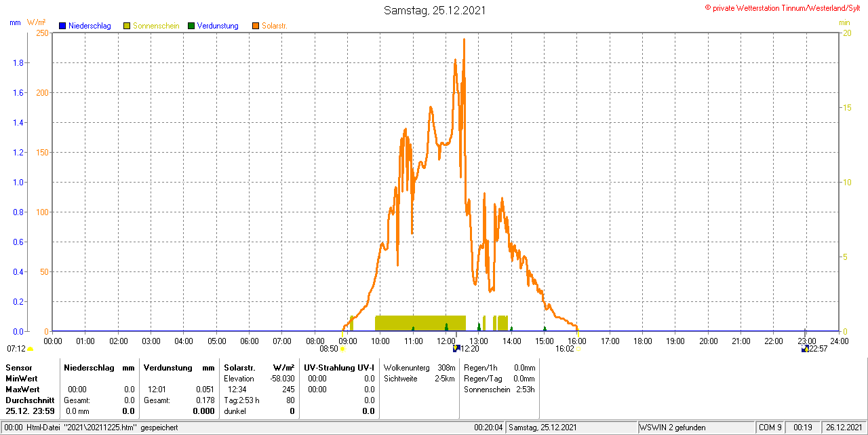Click the 25.12. 23:59 timestamp

30,411
